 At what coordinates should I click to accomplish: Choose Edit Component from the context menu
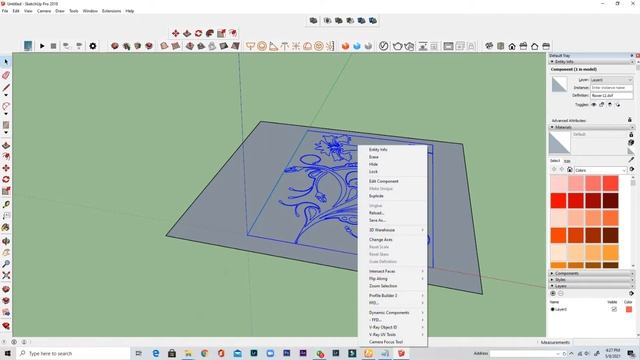coord(393,181)
